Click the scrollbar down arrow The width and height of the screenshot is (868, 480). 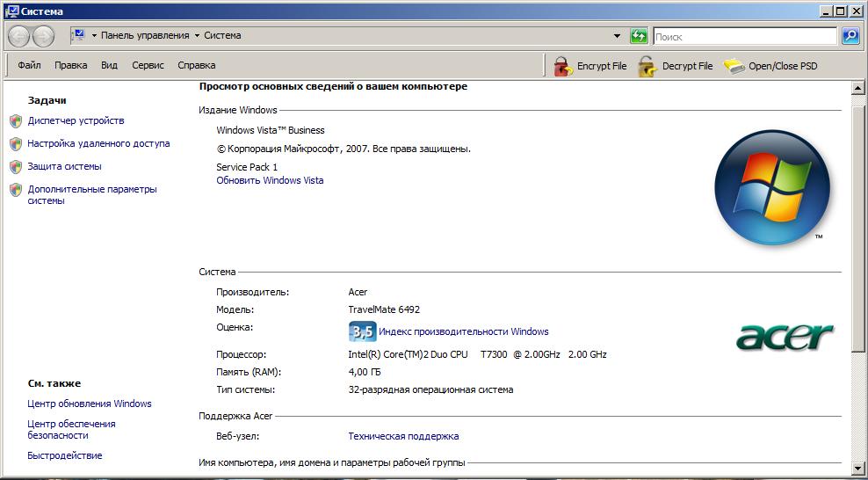[x=858, y=468]
